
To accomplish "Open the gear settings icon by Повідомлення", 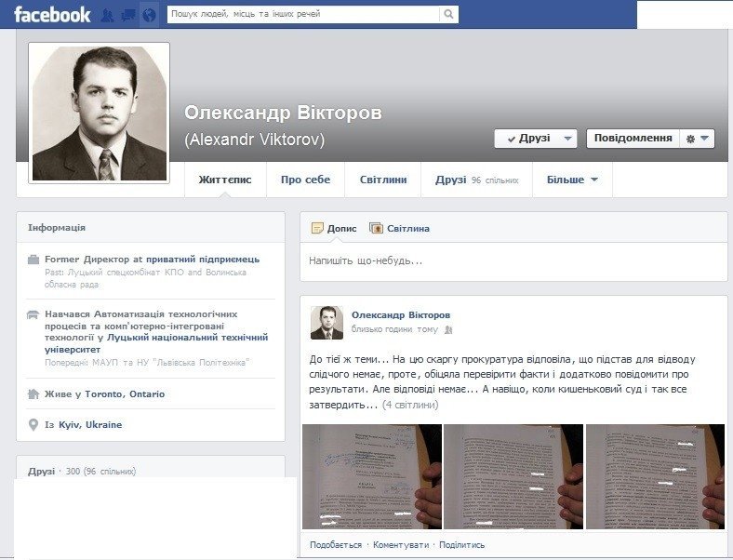I will pos(690,139).
